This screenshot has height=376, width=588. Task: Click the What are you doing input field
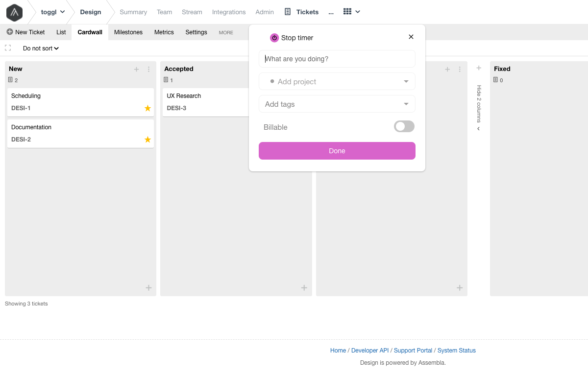click(337, 59)
